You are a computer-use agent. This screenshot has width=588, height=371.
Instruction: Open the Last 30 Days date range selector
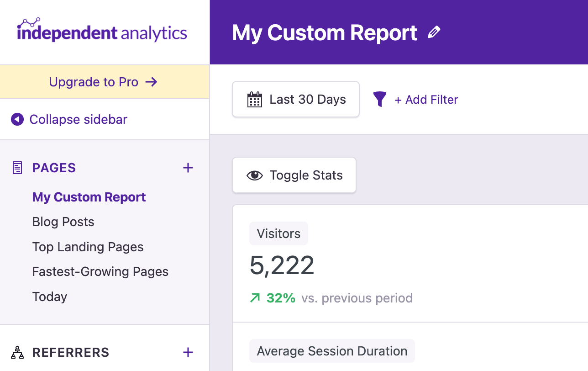point(295,99)
